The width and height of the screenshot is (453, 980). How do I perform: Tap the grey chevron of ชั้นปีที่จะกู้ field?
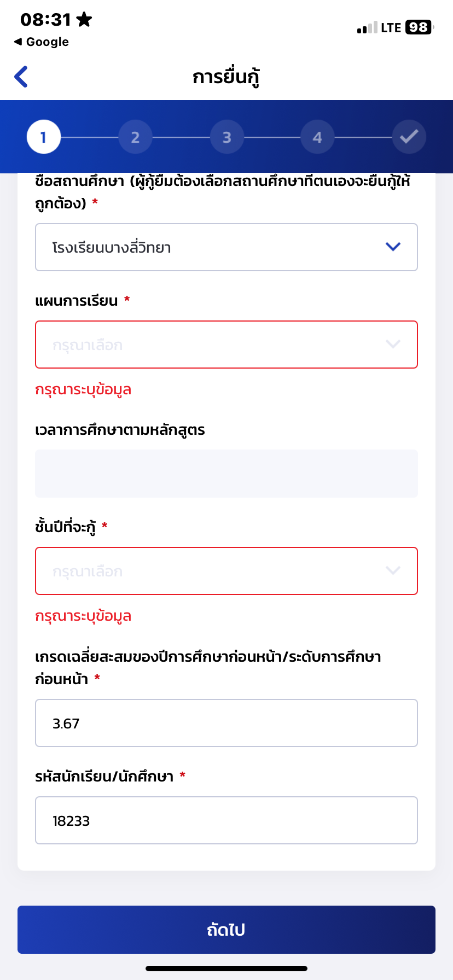[393, 570]
